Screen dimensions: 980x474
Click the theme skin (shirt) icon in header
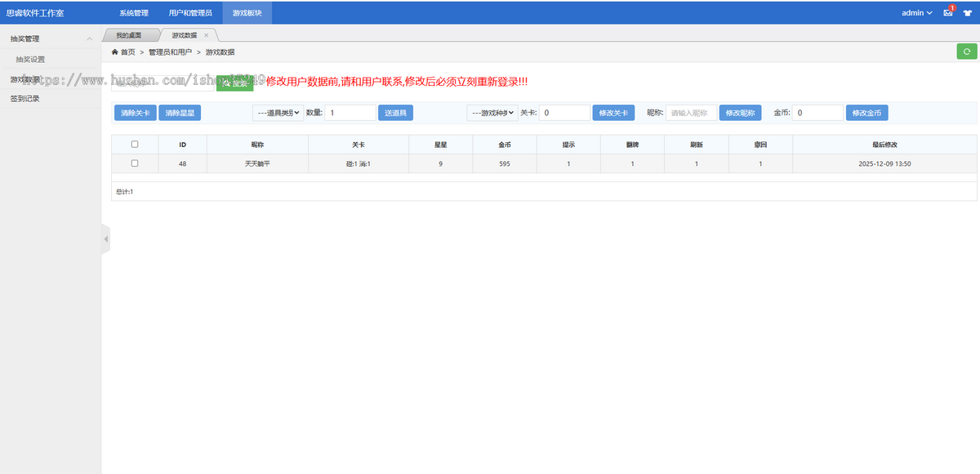point(968,11)
